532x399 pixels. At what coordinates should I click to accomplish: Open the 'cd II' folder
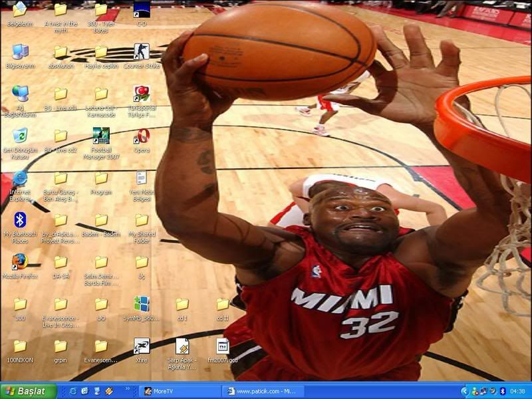click(x=223, y=305)
